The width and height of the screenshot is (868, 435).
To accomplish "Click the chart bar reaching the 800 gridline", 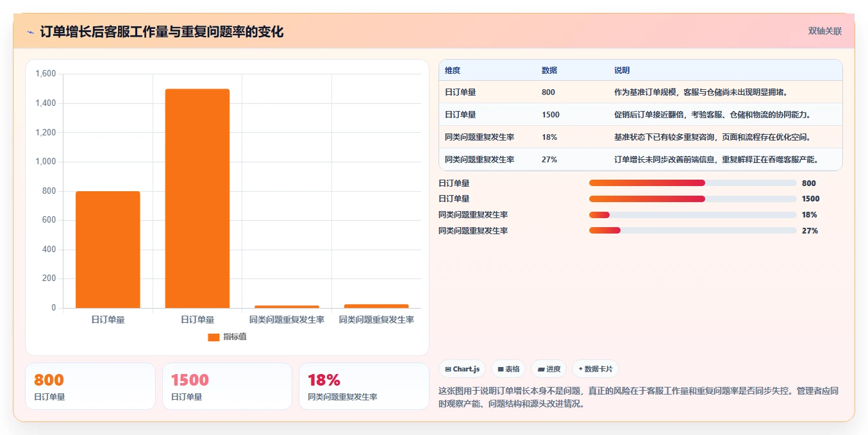I will 108,250.
